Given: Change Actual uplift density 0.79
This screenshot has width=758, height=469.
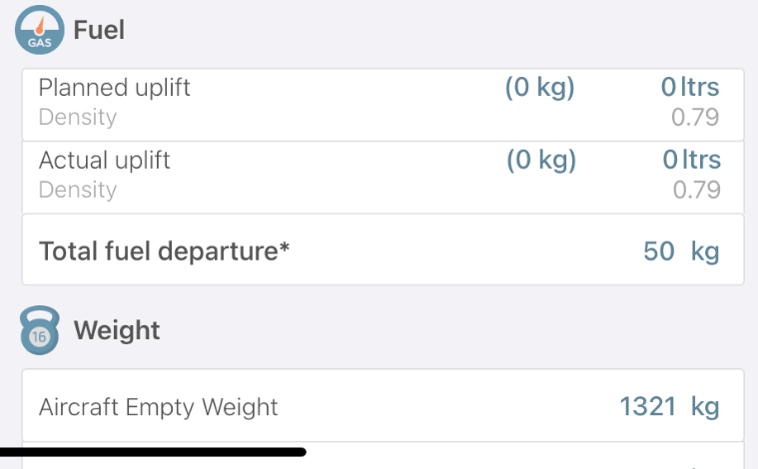Looking at the screenshot, I should point(697,190).
